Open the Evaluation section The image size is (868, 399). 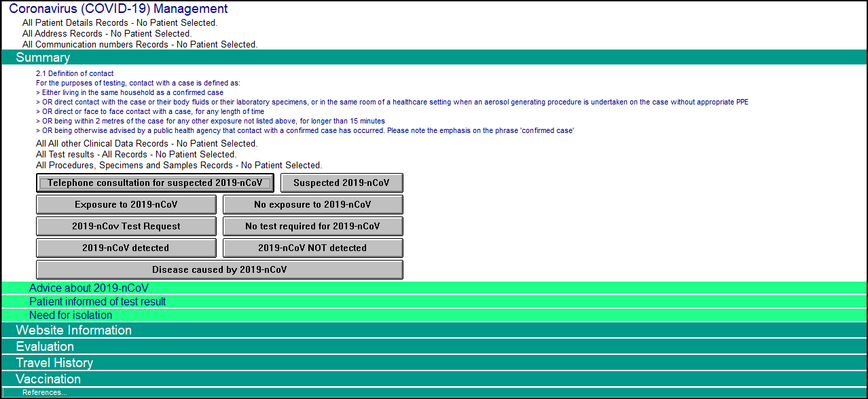45,347
